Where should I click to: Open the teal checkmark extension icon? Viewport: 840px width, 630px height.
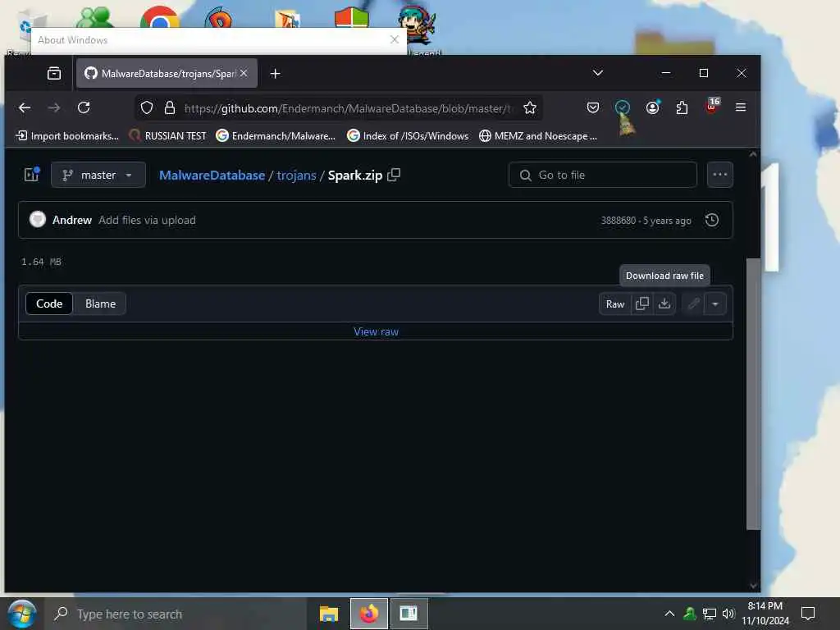(623, 107)
